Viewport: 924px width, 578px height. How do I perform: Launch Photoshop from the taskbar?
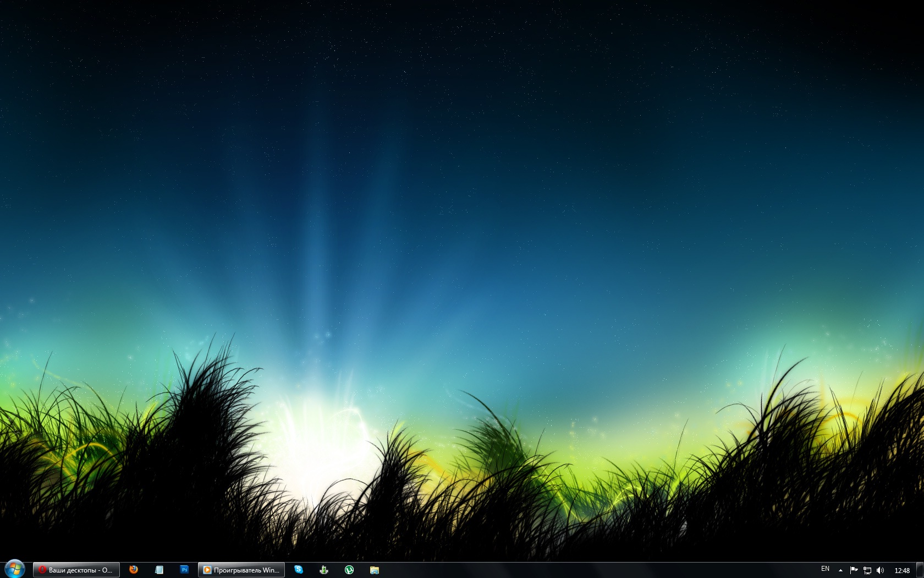click(x=184, y=570)
